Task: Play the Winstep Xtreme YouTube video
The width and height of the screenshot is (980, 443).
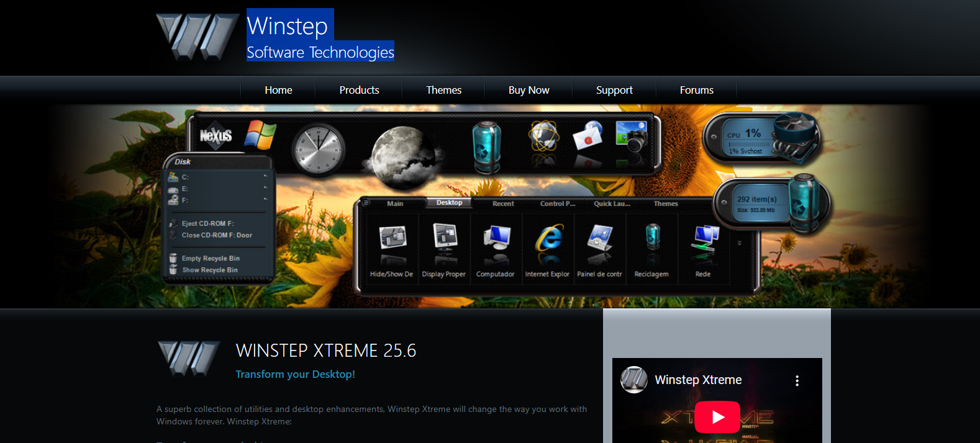Action: point(717,417)
